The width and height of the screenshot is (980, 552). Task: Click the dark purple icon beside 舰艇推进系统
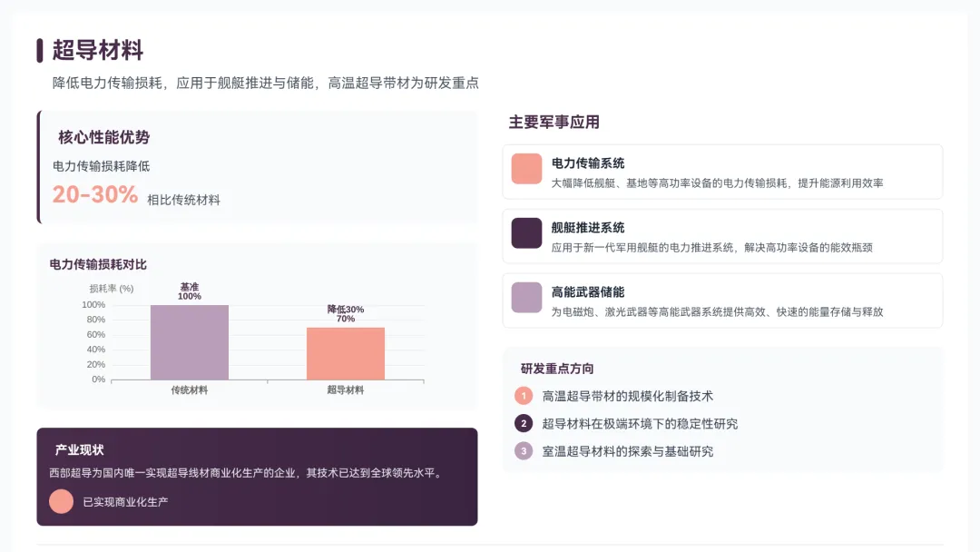click(526, 233)
